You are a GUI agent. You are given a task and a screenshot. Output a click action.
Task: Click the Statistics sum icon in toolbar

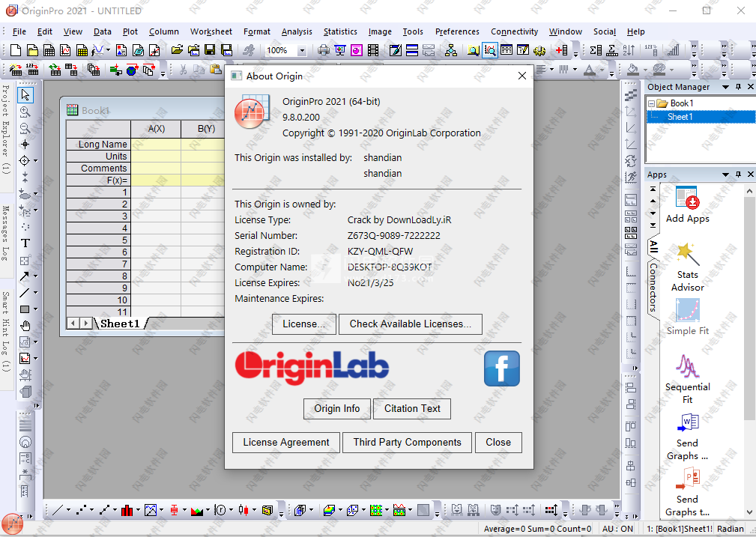[x=596, y=50]
